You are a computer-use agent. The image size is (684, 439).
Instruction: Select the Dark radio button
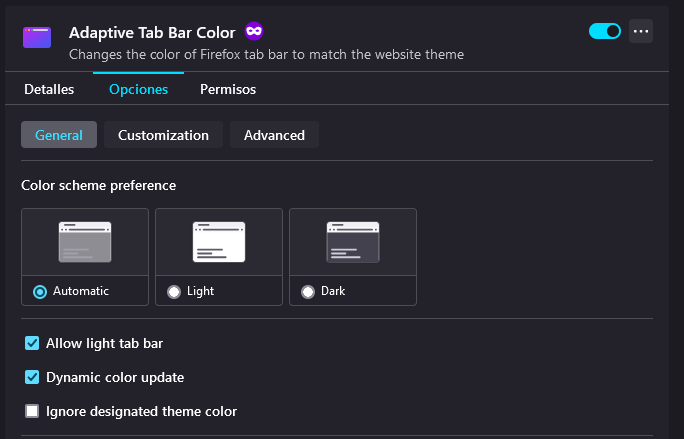308,292
